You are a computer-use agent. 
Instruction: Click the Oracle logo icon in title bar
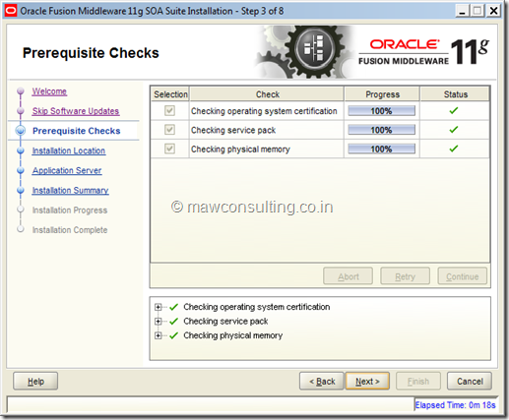pos(11,11)
